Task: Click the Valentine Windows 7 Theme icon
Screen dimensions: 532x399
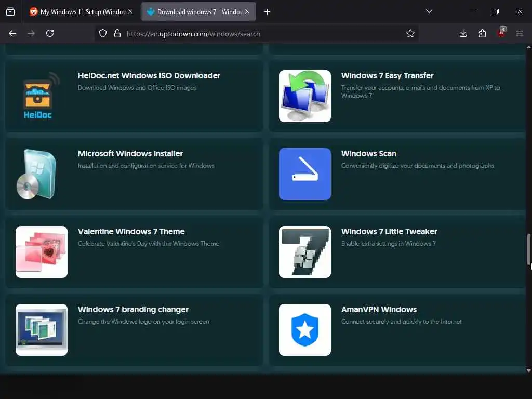Action: click(42, 252)
